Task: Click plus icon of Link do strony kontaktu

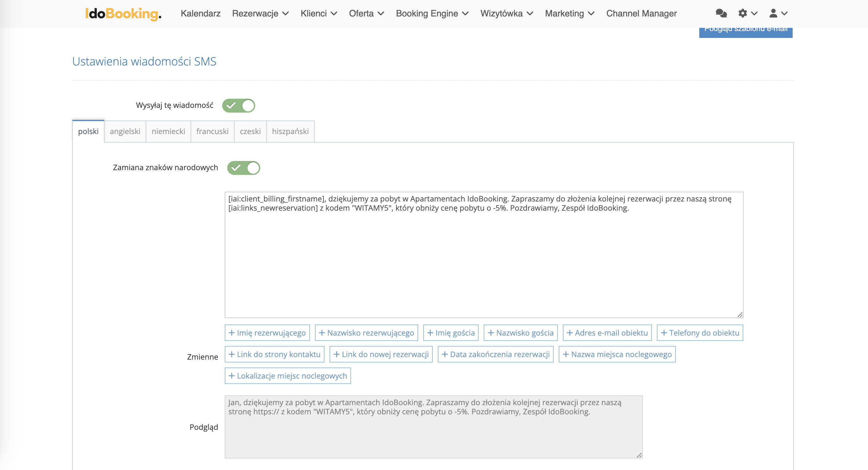Action: pyautogui.click(x=231, y=354)
